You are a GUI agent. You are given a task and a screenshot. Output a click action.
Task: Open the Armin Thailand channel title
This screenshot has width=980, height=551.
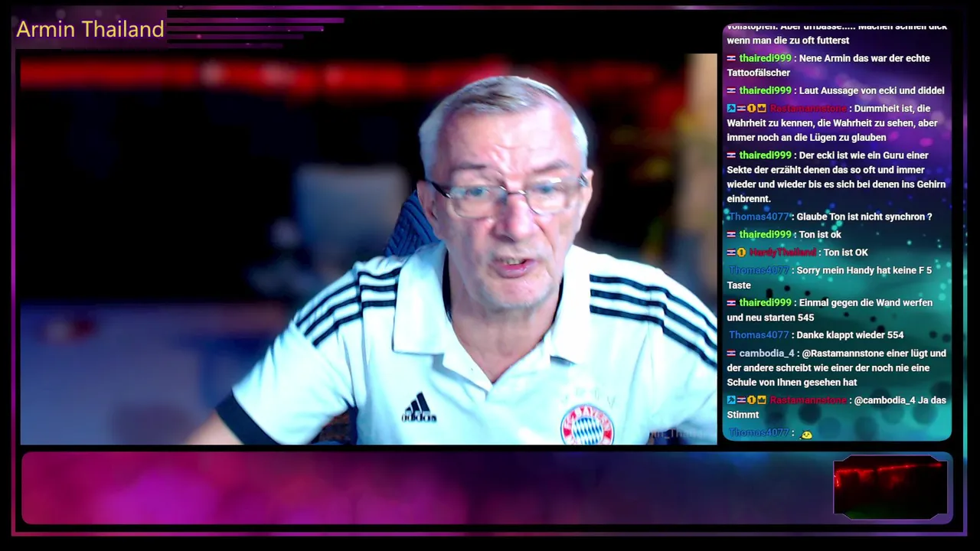(90, 29)
